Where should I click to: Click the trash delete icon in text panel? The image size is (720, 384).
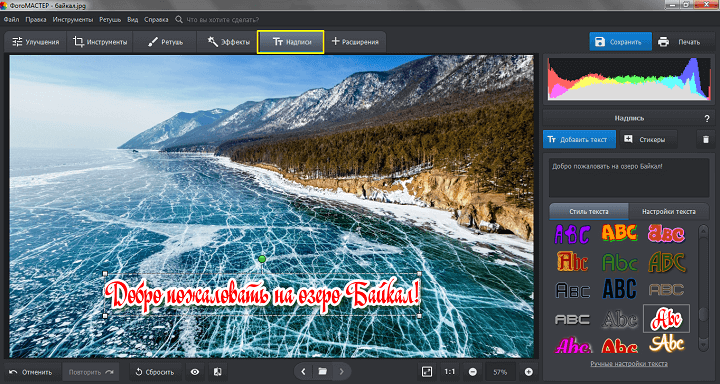pos(705,140)
